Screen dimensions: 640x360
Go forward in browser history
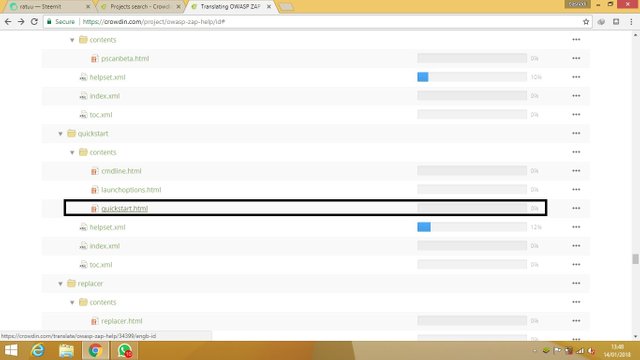click(x=21, y=22)
